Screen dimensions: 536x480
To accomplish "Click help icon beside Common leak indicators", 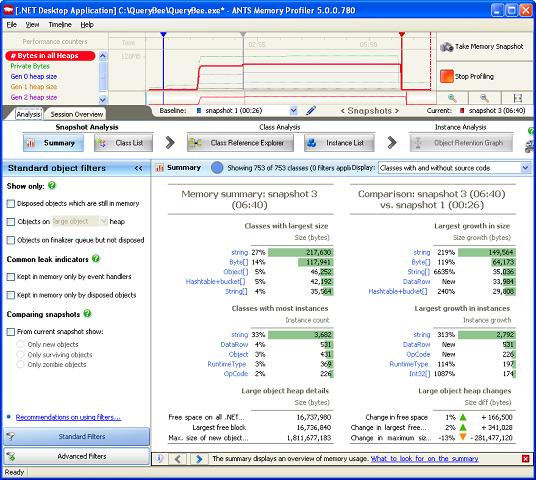I will (96, 259).
